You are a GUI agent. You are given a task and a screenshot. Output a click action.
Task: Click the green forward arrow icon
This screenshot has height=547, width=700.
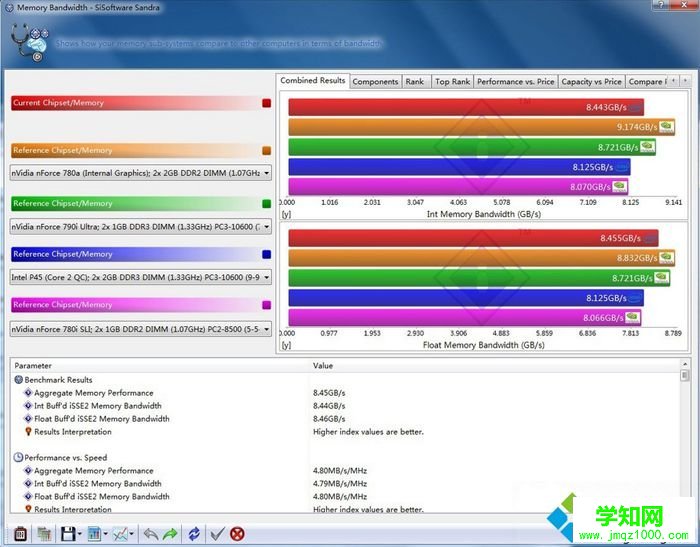point(170,534)
